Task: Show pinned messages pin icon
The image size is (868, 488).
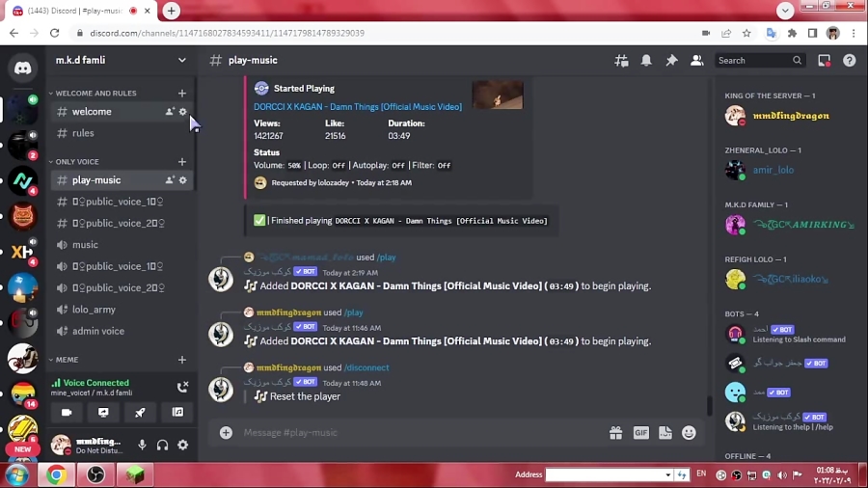Action: (x=671, y=61)
